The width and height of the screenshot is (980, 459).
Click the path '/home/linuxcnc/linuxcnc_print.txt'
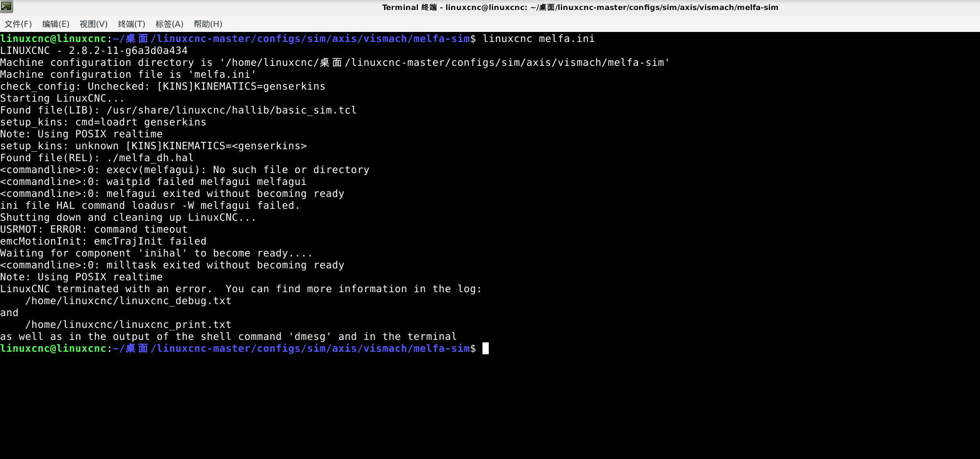coord(128,325)
